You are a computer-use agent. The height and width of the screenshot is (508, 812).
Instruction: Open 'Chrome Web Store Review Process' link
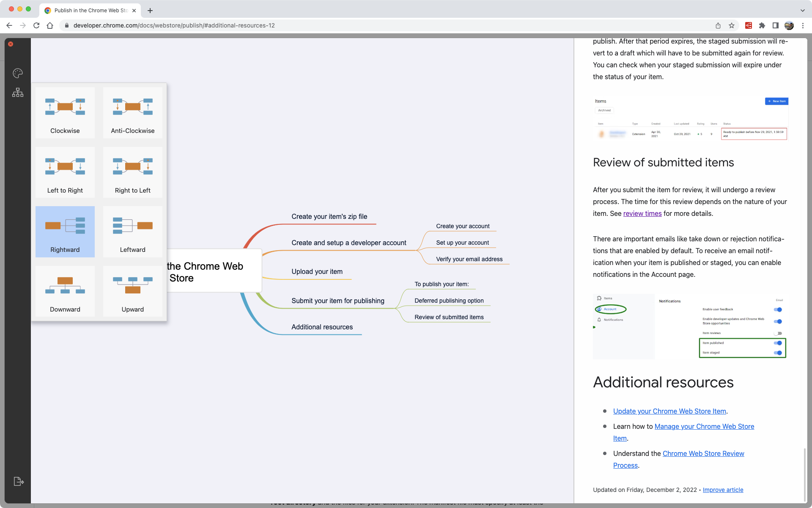tap(703, 453)
